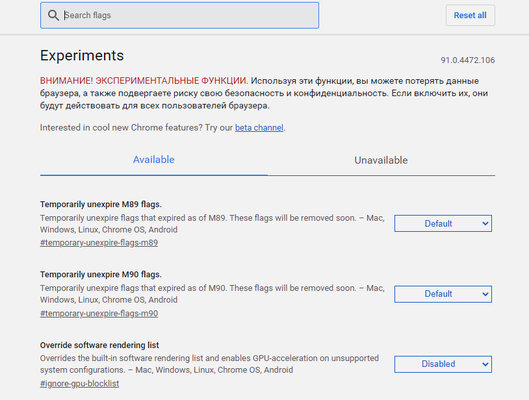Click the Temporarily unexpire M90 flags title
The width and height of the screenshot is (529, 400).
click(101, 275)
